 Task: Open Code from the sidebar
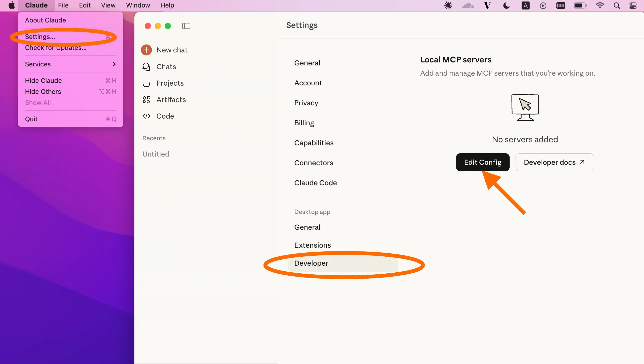165,116
